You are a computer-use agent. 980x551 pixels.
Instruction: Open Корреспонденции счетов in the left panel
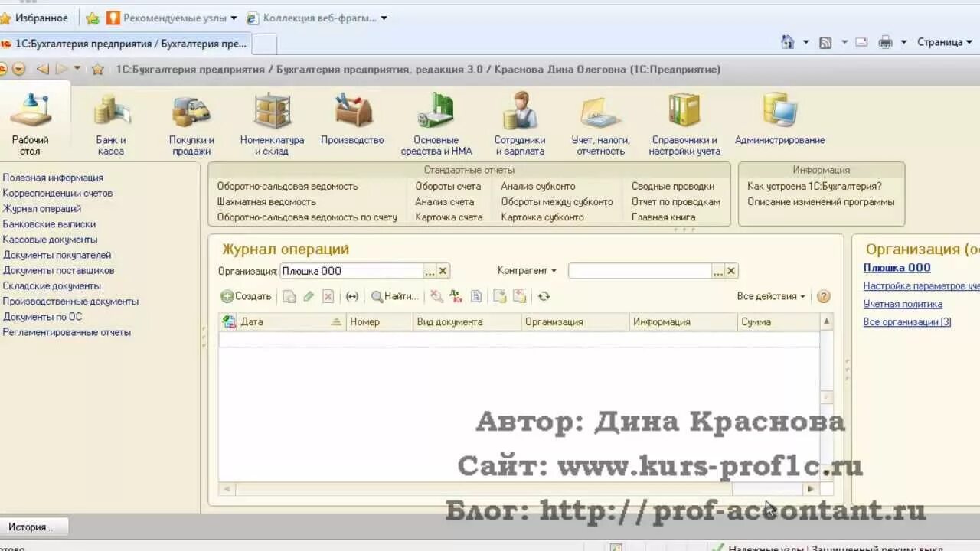[57, 193]
